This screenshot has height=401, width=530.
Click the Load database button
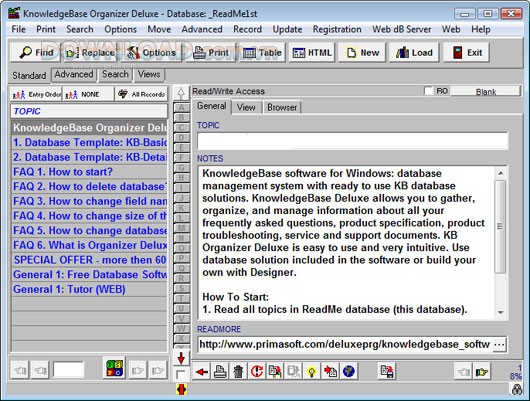pos(414,52)
